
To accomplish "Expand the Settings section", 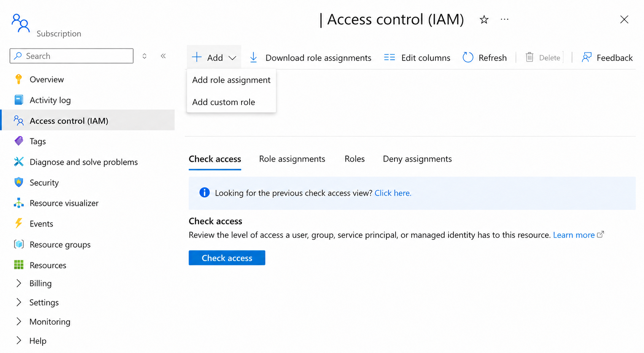I will (x=19, y=302).
